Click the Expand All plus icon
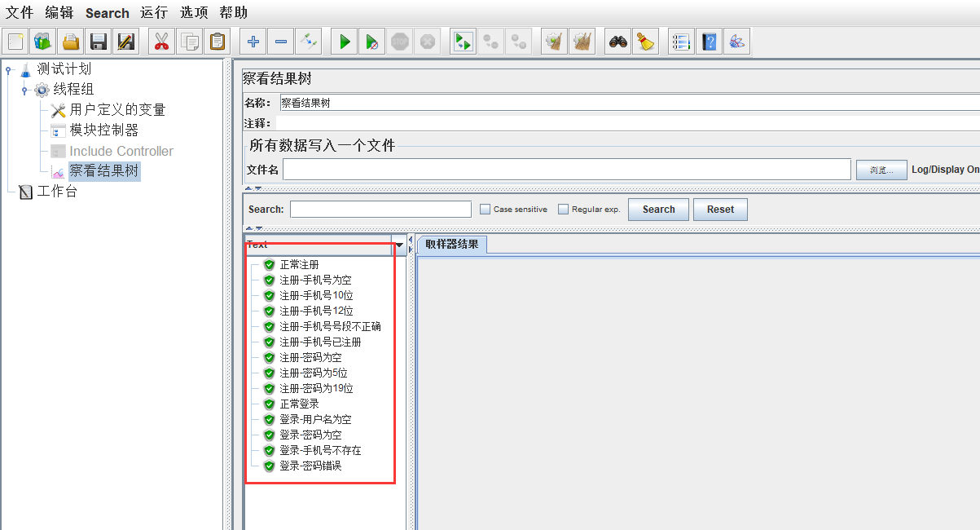This screenshot has width=980, height=530. point(252,41)
